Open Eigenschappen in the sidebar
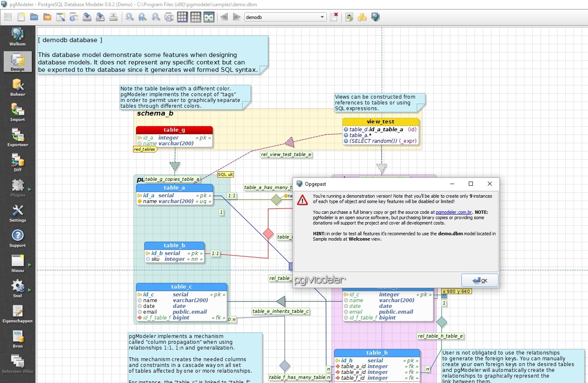588x383 pixels. click(x=17, y=314)
